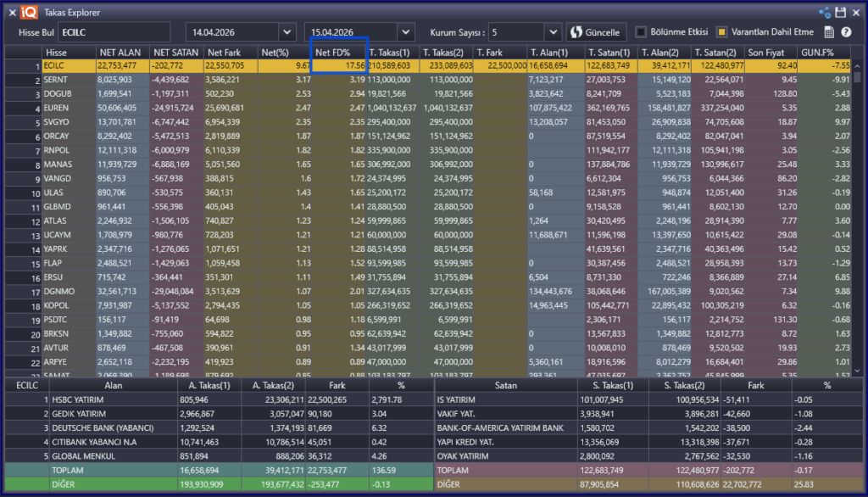Uncheck Varantları Dahil Etme checkbox
Screen dimensions: 868x497
[x=721, y=32]
